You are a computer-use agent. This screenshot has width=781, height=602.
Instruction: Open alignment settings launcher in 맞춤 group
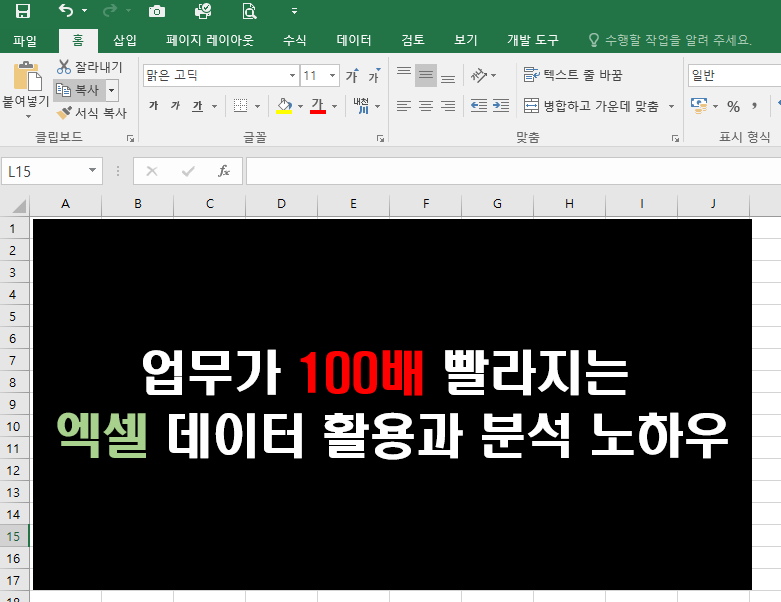coord(675,138)
